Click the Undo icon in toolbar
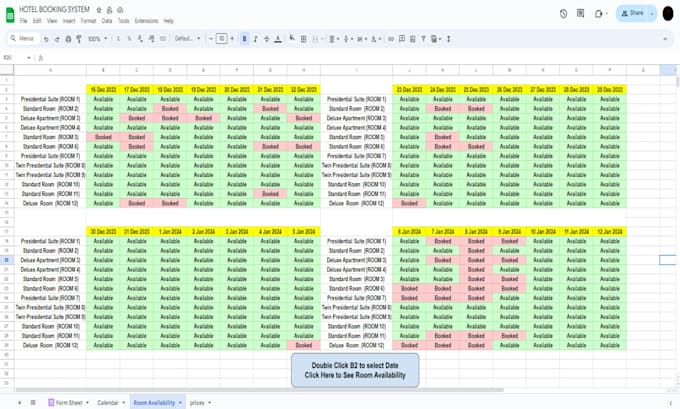680x409 pixels. point(46,39)
